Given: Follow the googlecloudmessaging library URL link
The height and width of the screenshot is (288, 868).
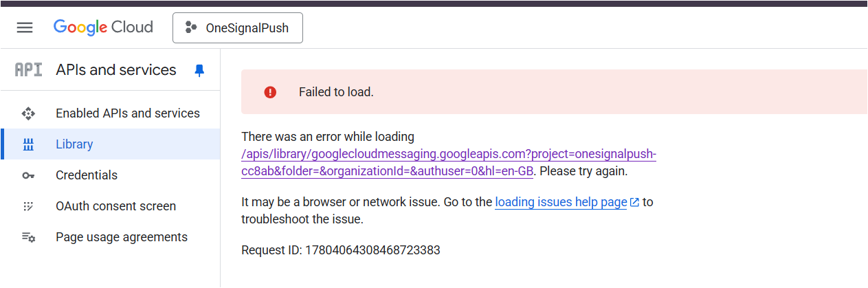Looking at the screenshot, I should pyautogui.click(x=449, y=154).
